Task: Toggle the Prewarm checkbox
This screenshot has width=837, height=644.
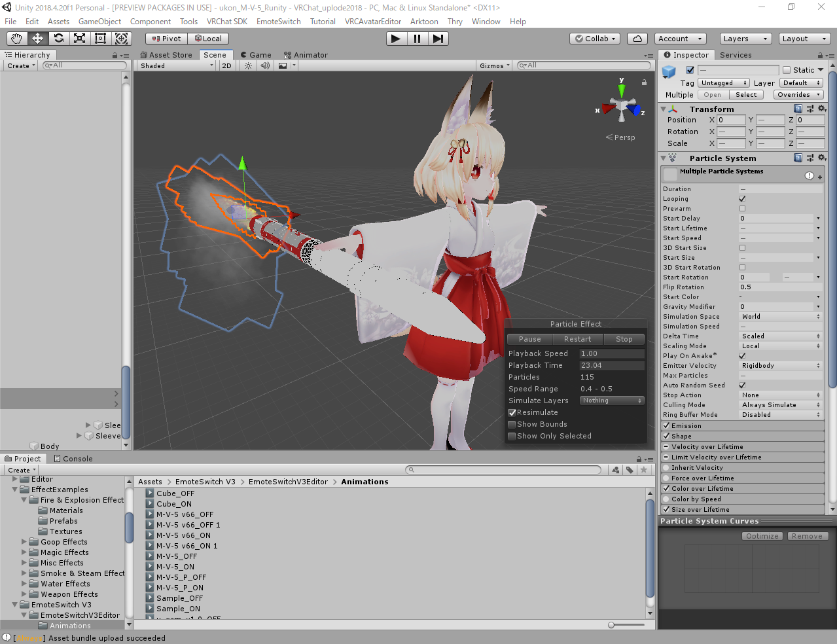Action: pyautogui.click(x=742, y=209)
